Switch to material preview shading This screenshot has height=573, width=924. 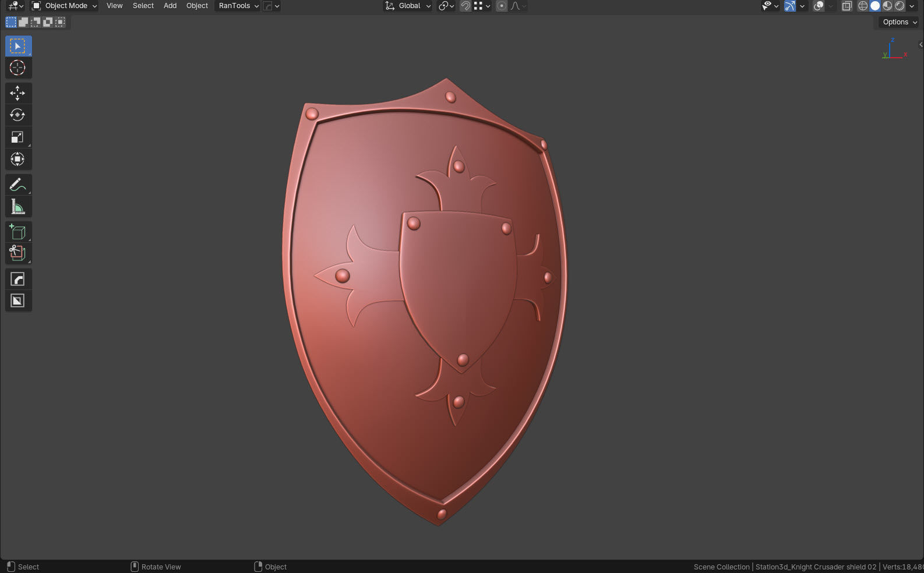coord(887,6)
